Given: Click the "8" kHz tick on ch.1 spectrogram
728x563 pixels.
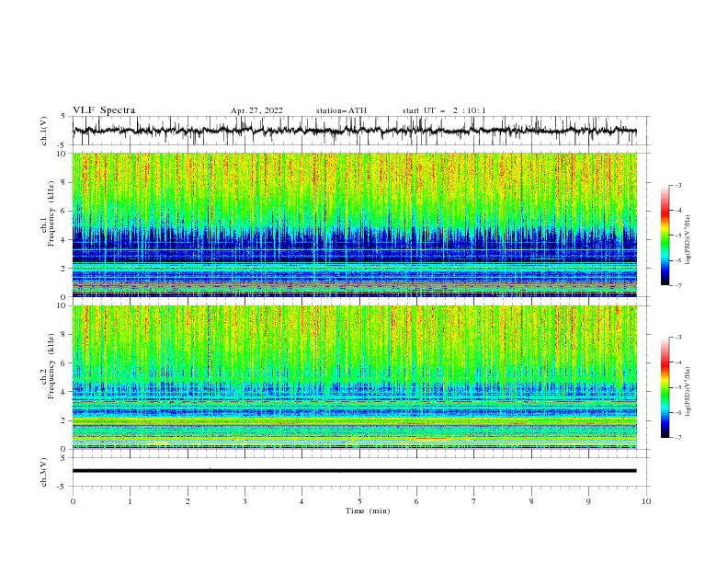Looking at the screenshot, I should point(64,182).
